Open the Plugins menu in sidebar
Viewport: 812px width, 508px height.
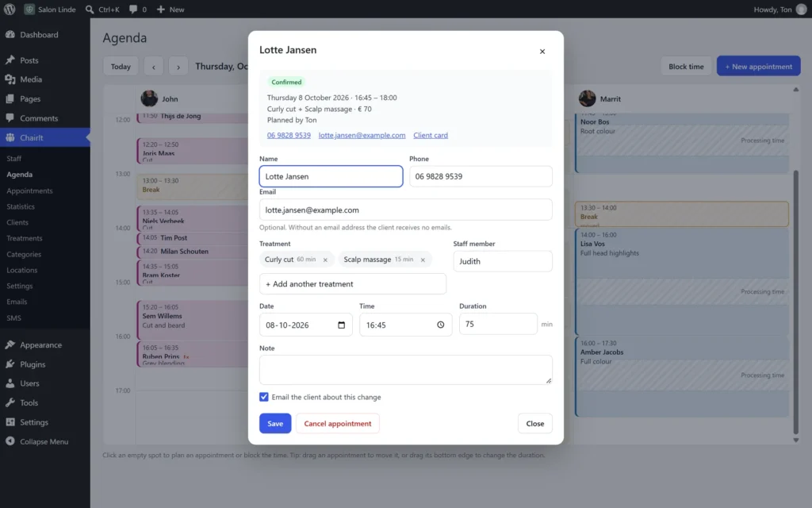[x=33, y=364]
